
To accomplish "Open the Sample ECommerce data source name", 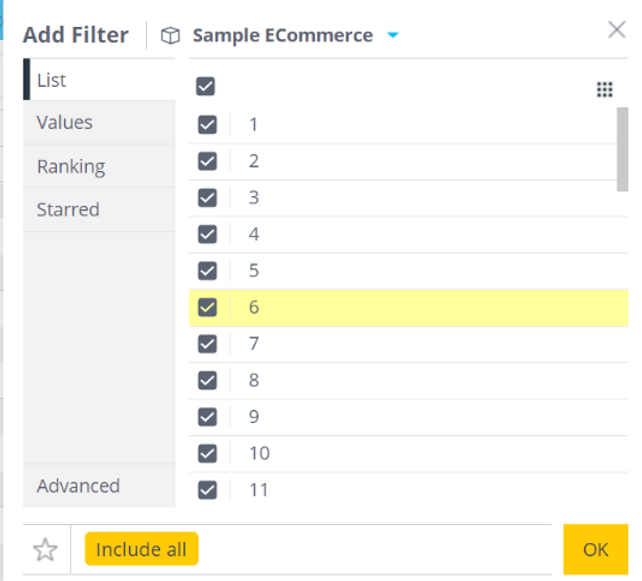I will pos(283,35).
